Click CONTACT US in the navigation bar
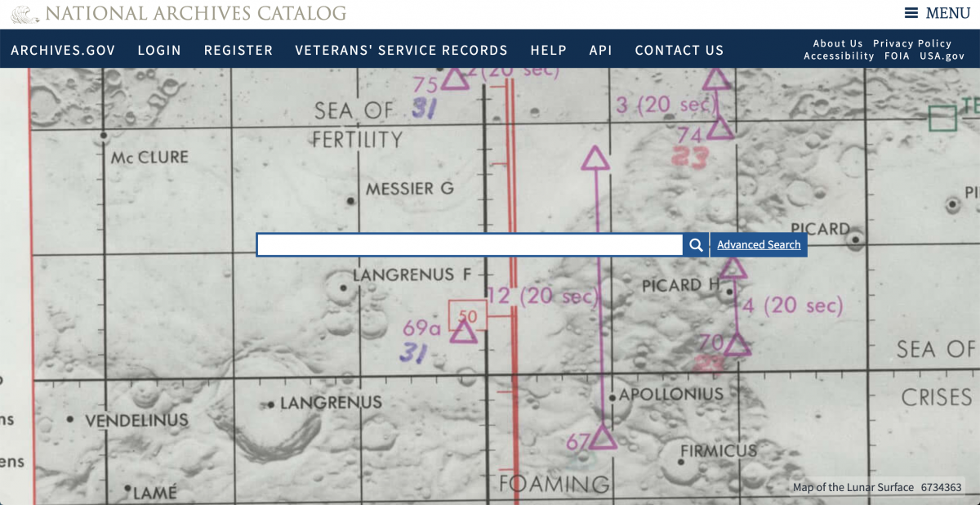 click(679, 51)
